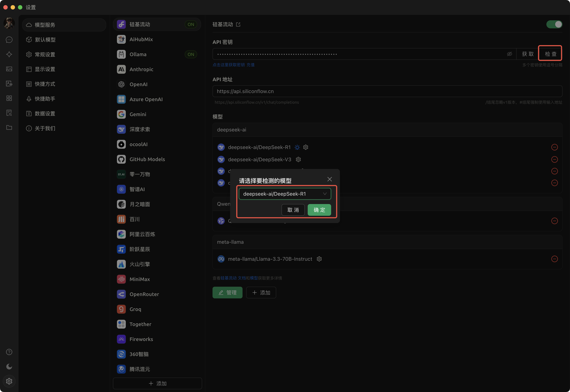Disable the 硅基流动 provider switch
Screen dimensions: 570x392
[554, 24]
